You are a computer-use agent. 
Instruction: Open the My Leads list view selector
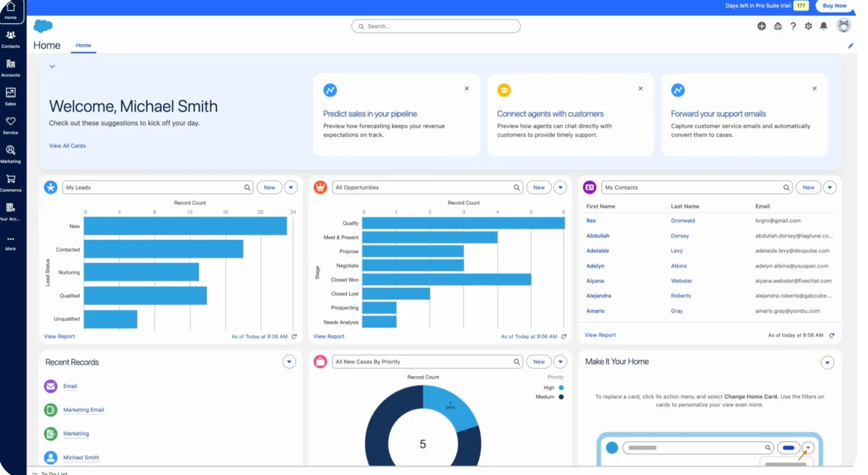pyautogui.click(x=157, y=187)
